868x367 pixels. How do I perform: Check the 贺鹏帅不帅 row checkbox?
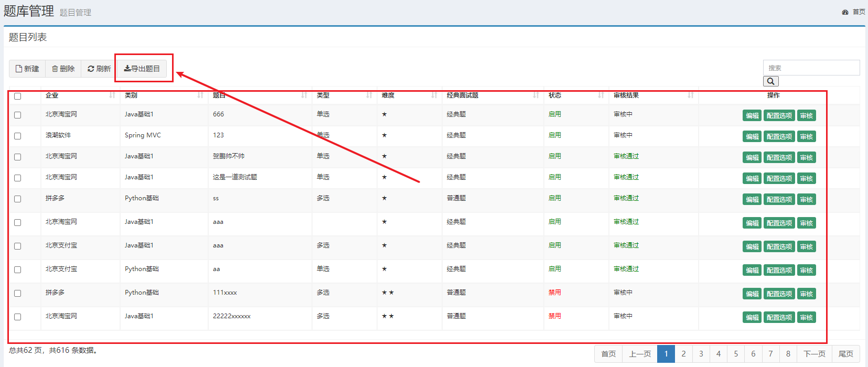click(17, 157)
